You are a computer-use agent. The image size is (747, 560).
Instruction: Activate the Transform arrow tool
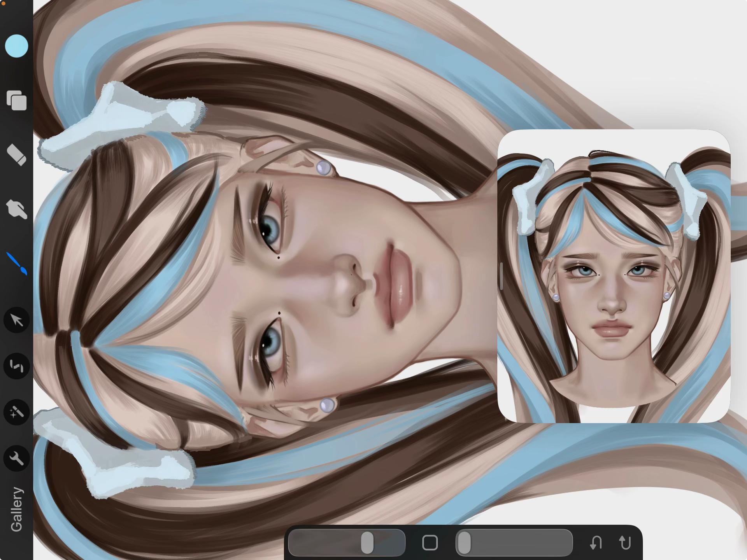pos(16,320)
